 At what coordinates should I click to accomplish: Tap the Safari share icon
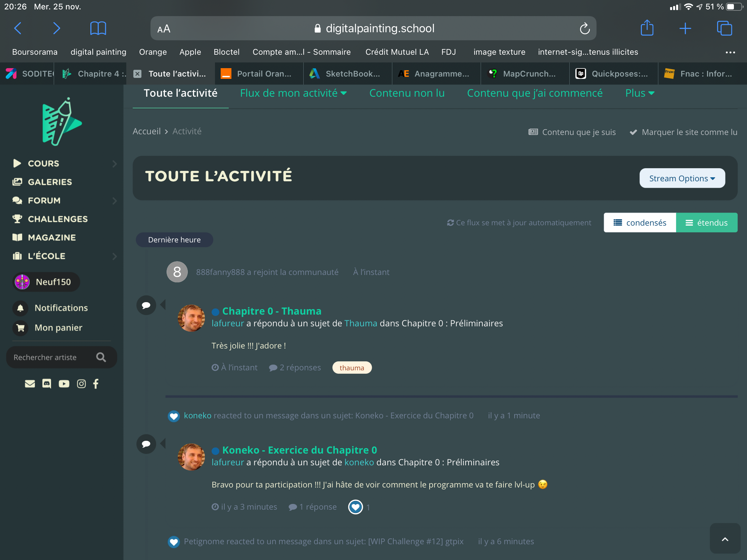click(647, 28)
